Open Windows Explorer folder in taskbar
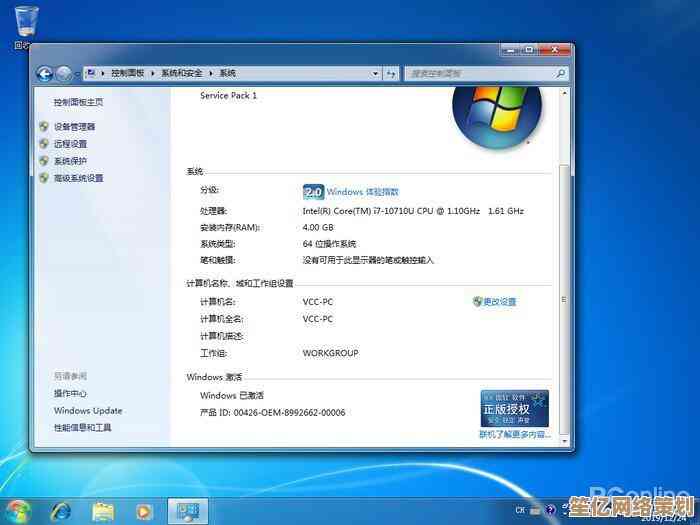The width and height of the screenshot is (700, 525). click(103, 511)
